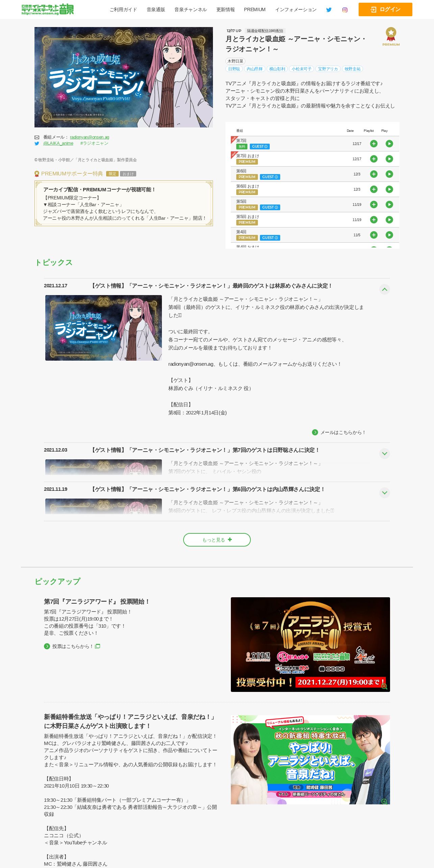Click the 無料 badge on 第7回

click(242, 146)
